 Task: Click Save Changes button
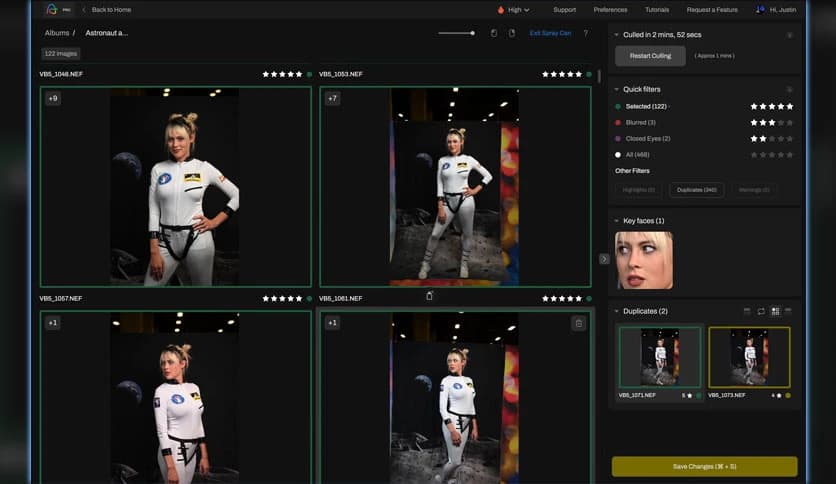tap(705, 466)
